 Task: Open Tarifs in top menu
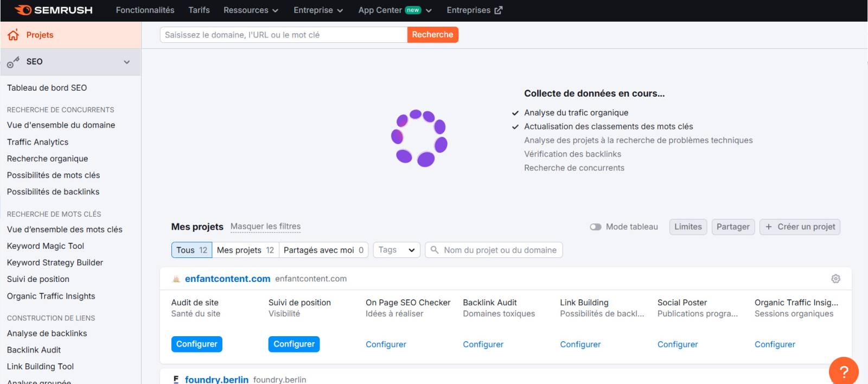pyautogui.click(x=199, y=10)
